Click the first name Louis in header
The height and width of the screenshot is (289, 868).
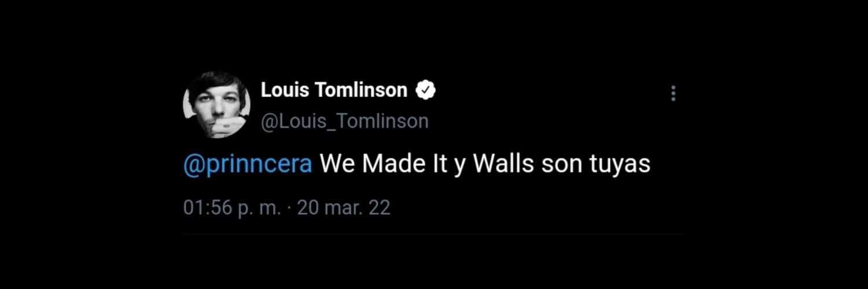285,90
